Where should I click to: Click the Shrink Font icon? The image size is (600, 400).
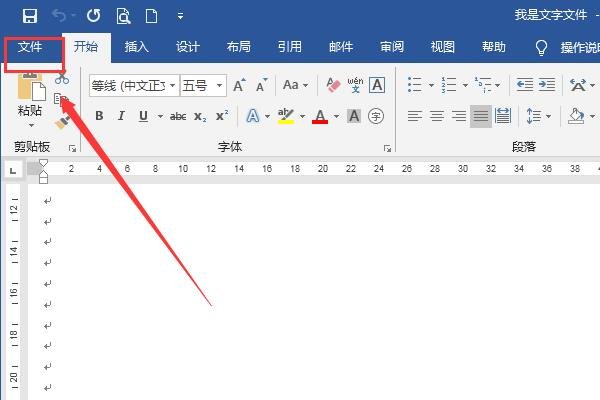(262, 85)
